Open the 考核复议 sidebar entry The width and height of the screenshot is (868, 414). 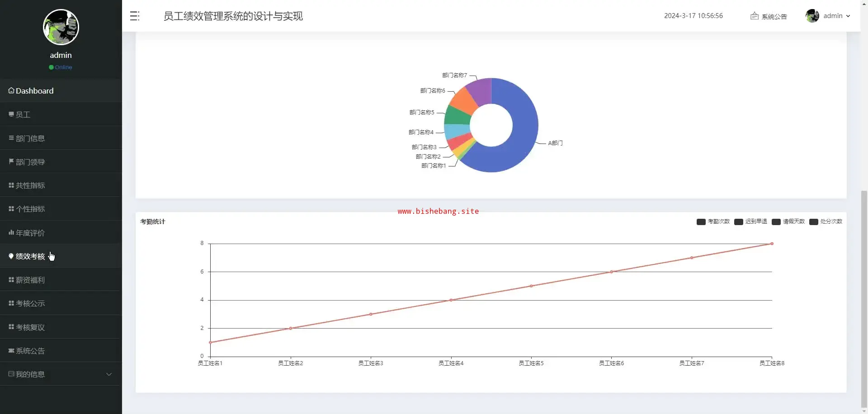(x=30, y=327)
